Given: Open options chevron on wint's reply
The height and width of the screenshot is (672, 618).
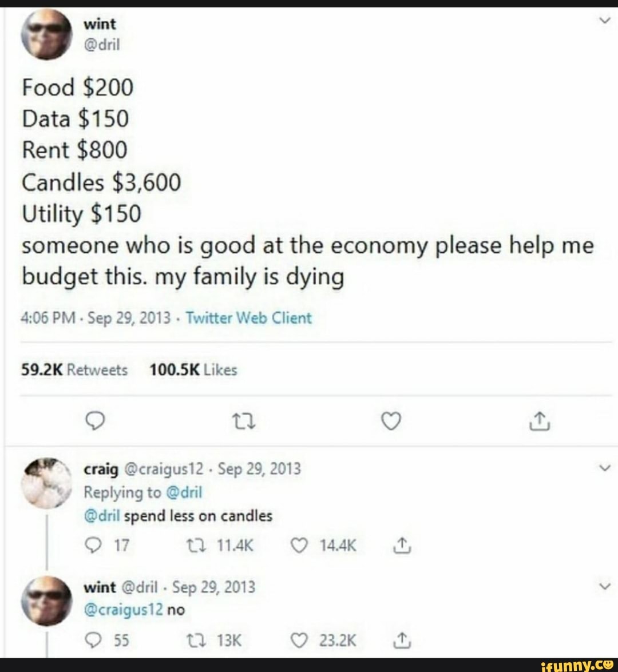Looking at the screenshot, I should pos(604,586).
